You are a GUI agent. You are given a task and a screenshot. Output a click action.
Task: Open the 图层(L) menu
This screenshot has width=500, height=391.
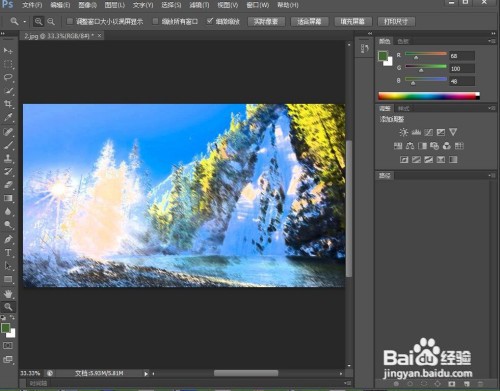[x=115, y=5]
